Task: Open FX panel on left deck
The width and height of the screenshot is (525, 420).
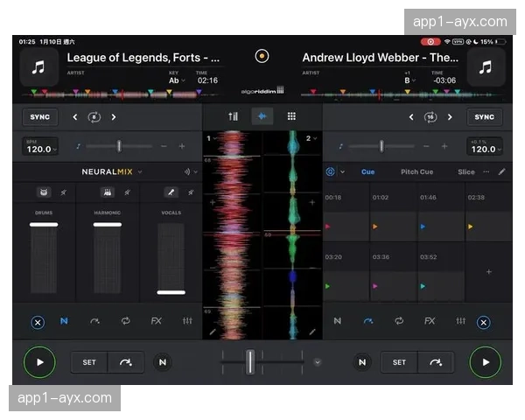Action: pyautogui.click(x=157, y=321)
